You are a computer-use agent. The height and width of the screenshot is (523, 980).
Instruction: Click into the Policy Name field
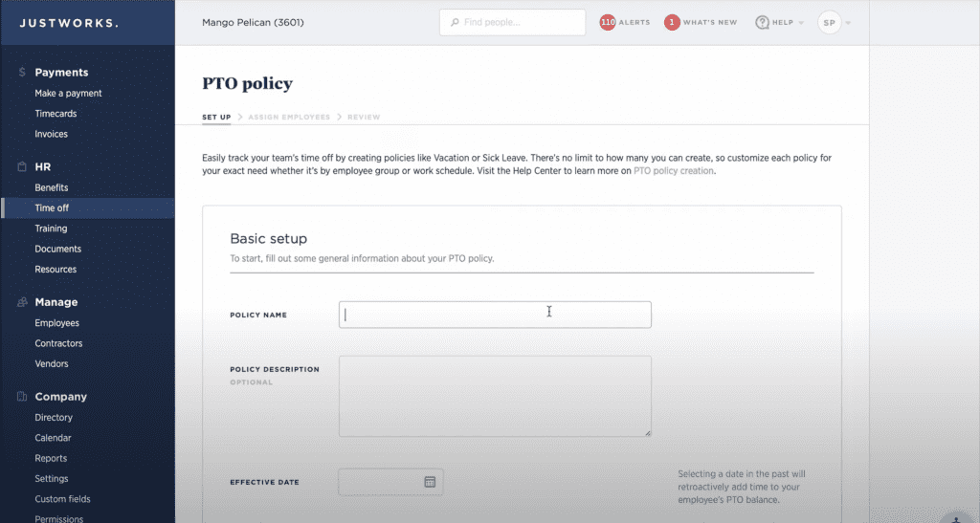tap(495, 316)
